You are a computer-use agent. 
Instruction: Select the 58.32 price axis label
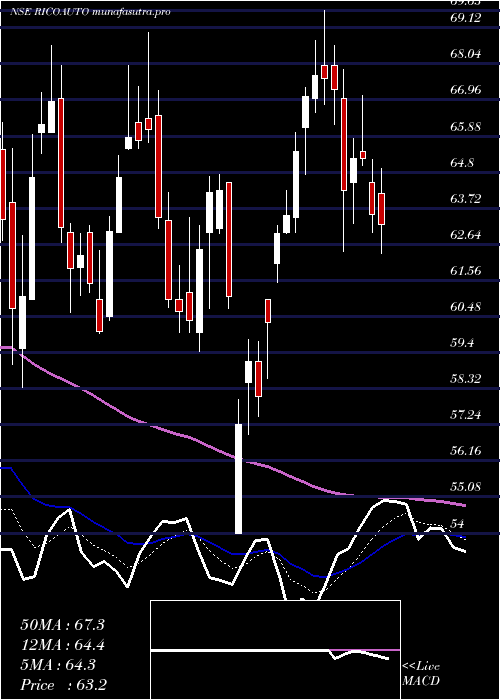tap(466, 379)
